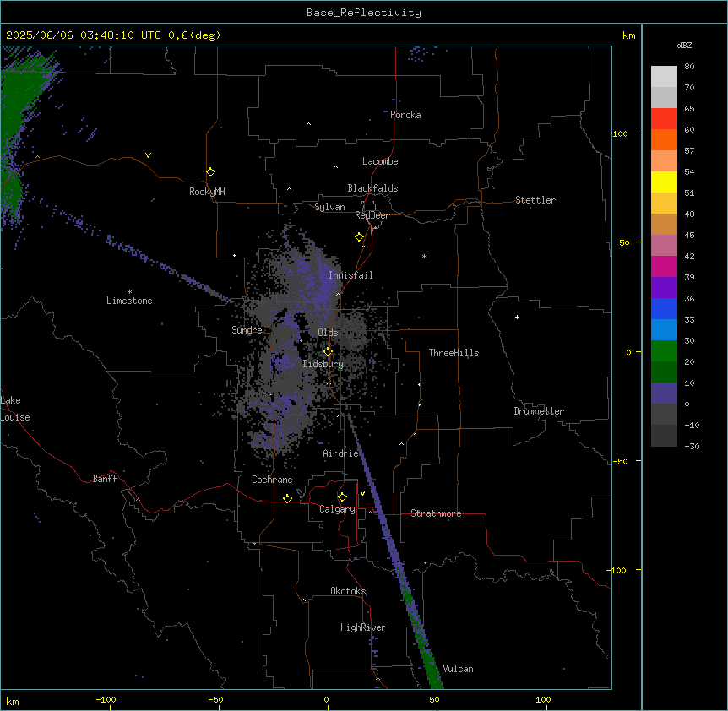Click the 100 tick on the right km axis
The image size is (728, 711).
(x=620, y=133)
